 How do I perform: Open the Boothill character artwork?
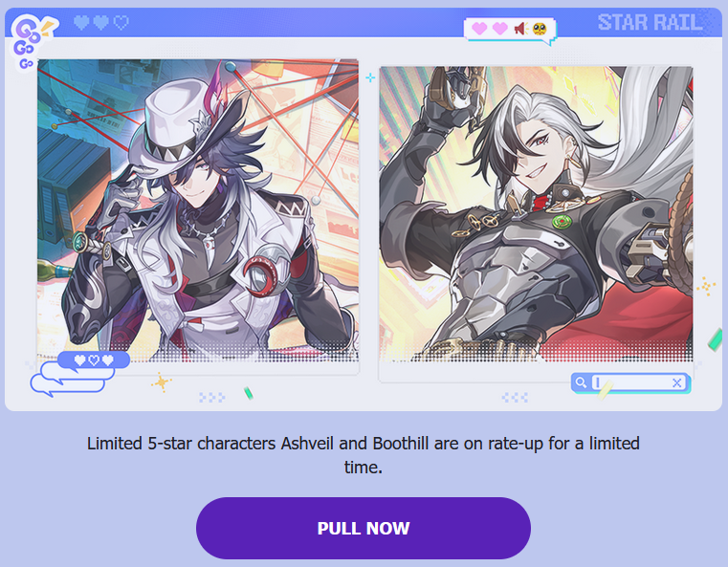(x=537, y=214)
